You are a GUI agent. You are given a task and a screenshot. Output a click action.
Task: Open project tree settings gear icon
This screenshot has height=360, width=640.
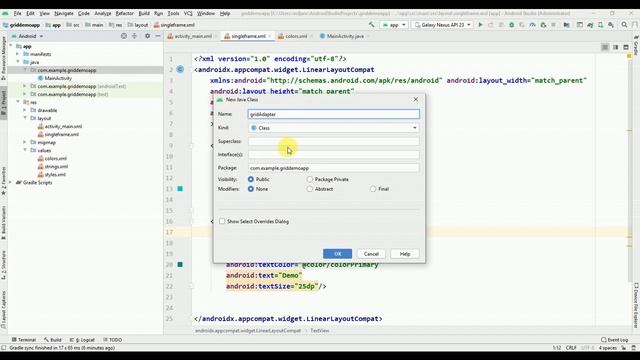(147, 36)
